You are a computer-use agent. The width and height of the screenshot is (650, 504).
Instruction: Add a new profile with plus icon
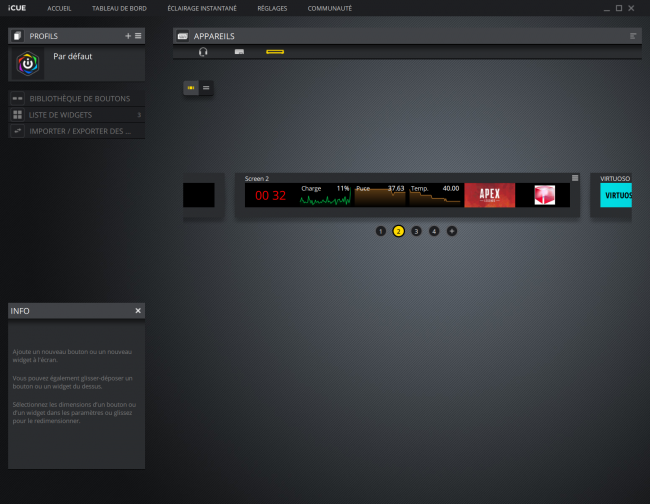127,36
